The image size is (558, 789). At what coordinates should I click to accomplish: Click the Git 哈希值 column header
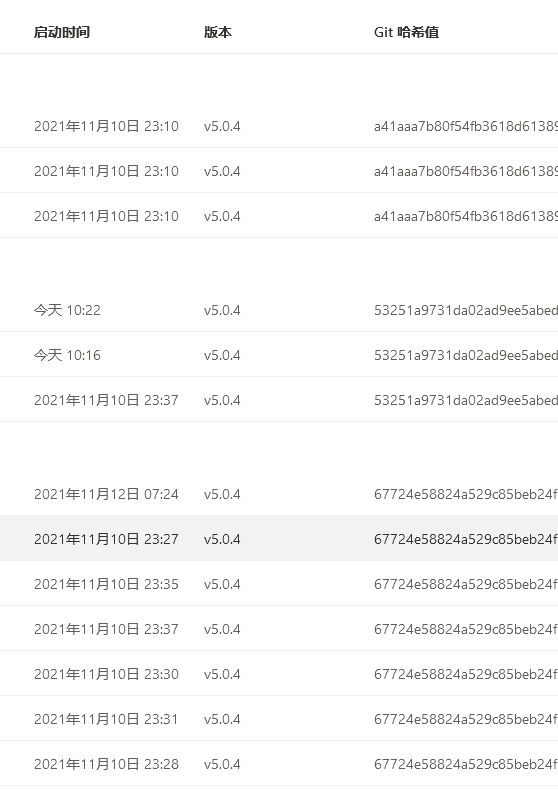[407, 32]
